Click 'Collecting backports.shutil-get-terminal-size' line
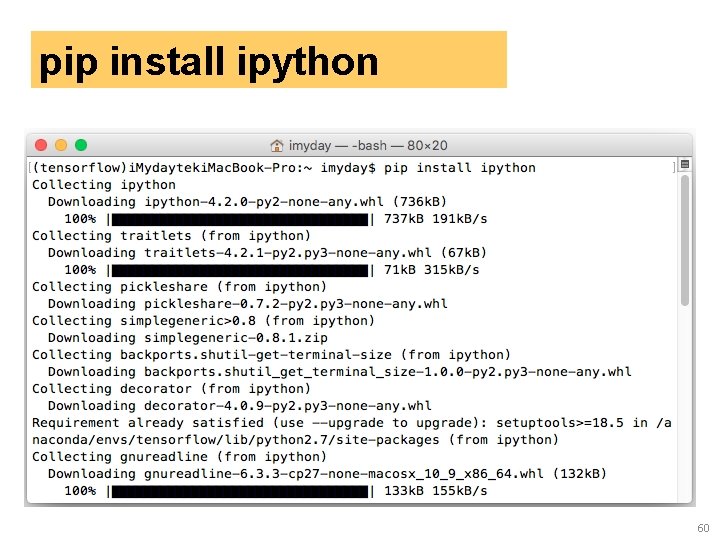This screenshot has height=540, width=720. (x=271, y=355)
